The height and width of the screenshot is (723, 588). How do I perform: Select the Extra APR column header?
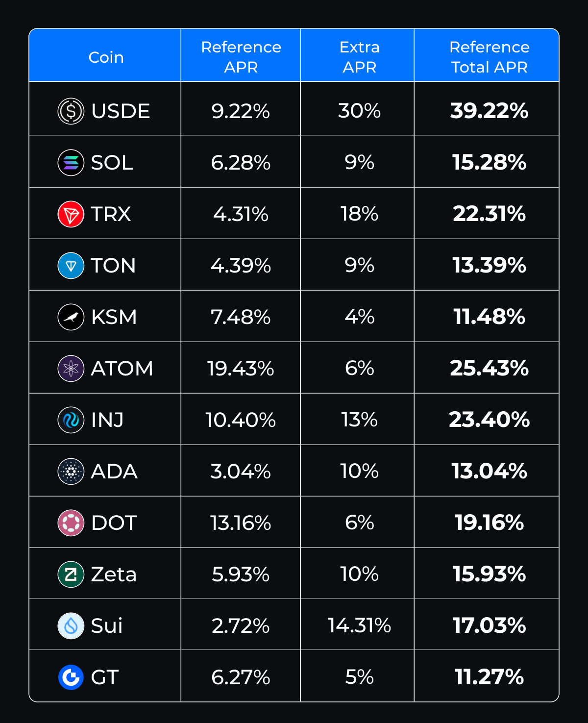pos(359,57)
